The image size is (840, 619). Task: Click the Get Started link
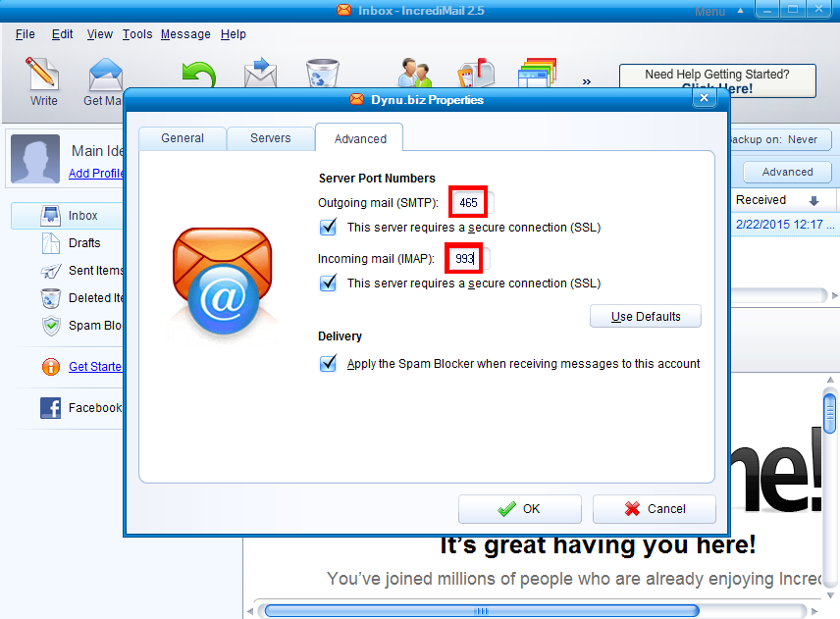(x=95, y=367)
